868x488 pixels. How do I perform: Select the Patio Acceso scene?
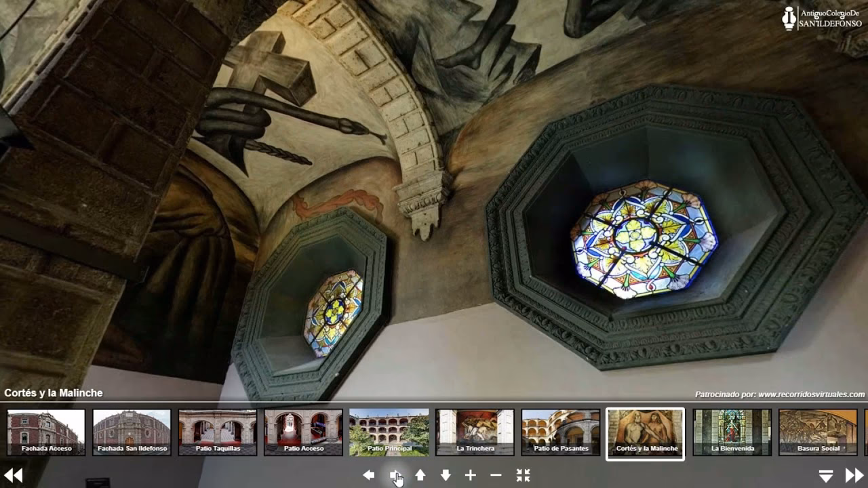tap(303, 432)
